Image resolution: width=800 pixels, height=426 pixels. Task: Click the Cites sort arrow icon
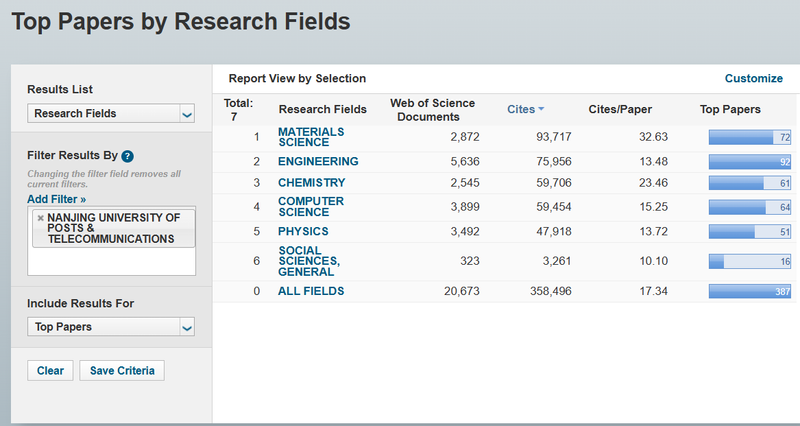(541, 109)
